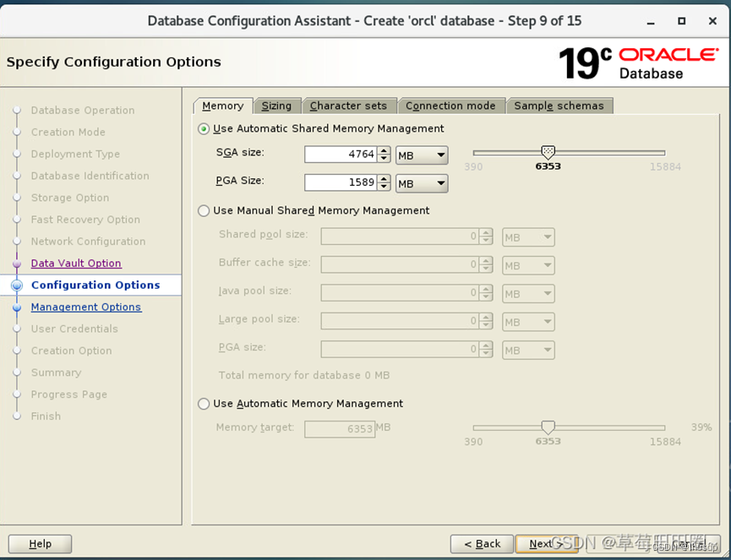The height and width of the screenshot is (560, 731).
Task: Click the SGA size input field
Action: click(341, 155)
